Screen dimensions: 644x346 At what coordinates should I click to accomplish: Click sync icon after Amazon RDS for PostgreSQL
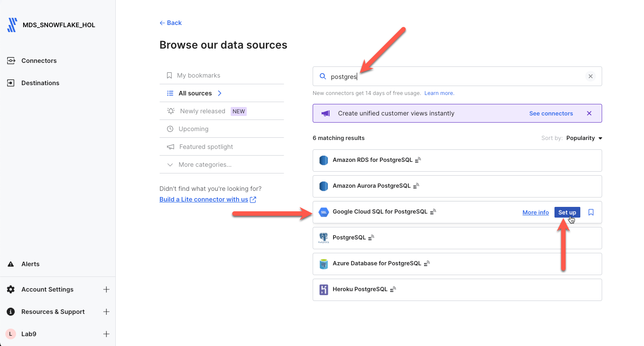(418, 160)
